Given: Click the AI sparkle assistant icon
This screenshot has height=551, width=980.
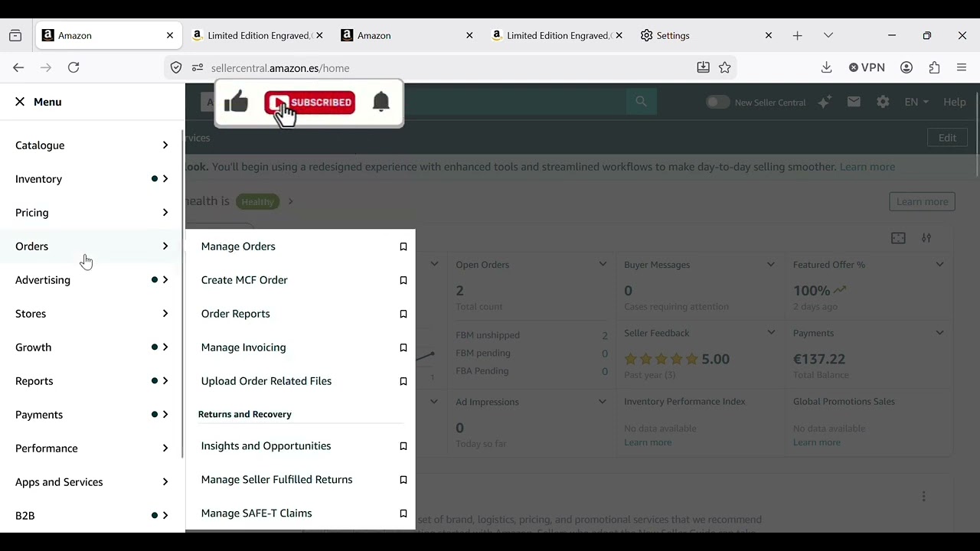Looking at the screenshot, I should (825, 102).
